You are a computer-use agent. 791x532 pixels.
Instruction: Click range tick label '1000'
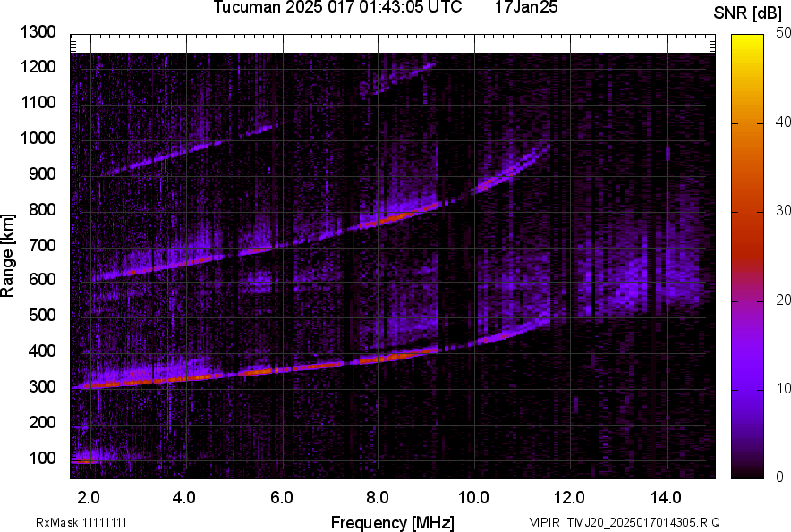(38, 138)
